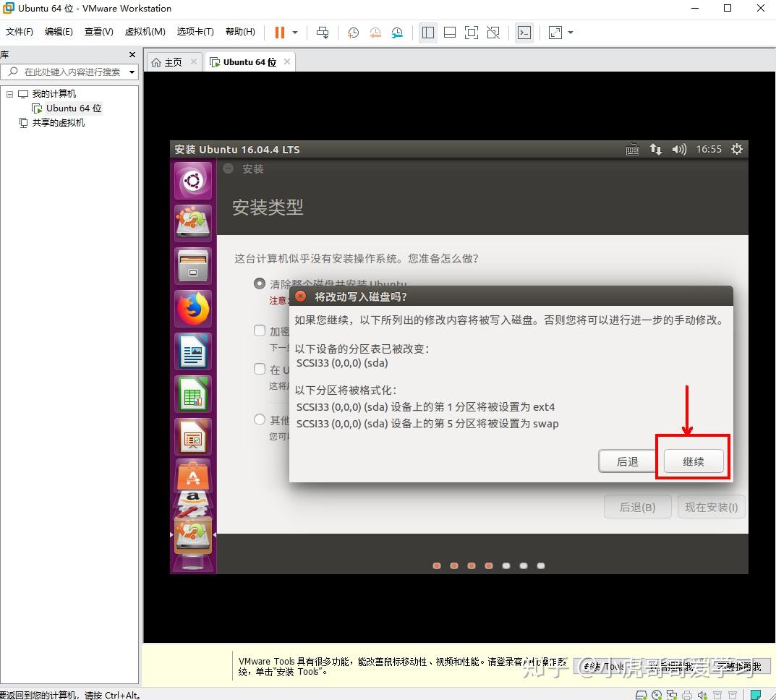Select the 其他 options radio button
This screenshot has height=700, width=776.
[260, 419]
